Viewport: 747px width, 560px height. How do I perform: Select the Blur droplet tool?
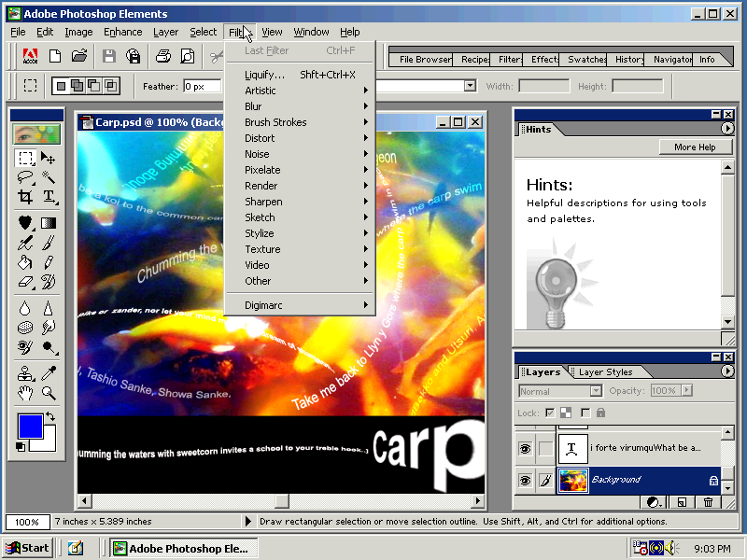click(x=25, y=309)
